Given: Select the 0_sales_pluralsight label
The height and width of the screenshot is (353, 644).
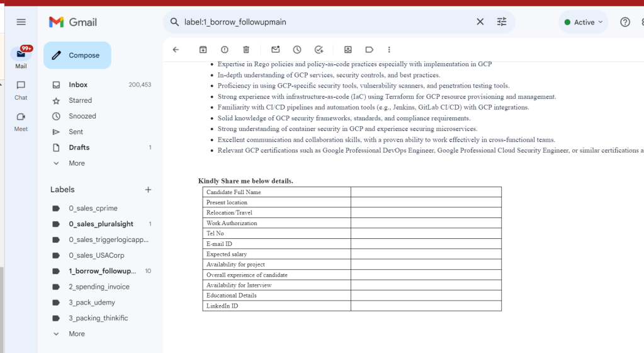Looking at the screenshot, I should (101, 224).
